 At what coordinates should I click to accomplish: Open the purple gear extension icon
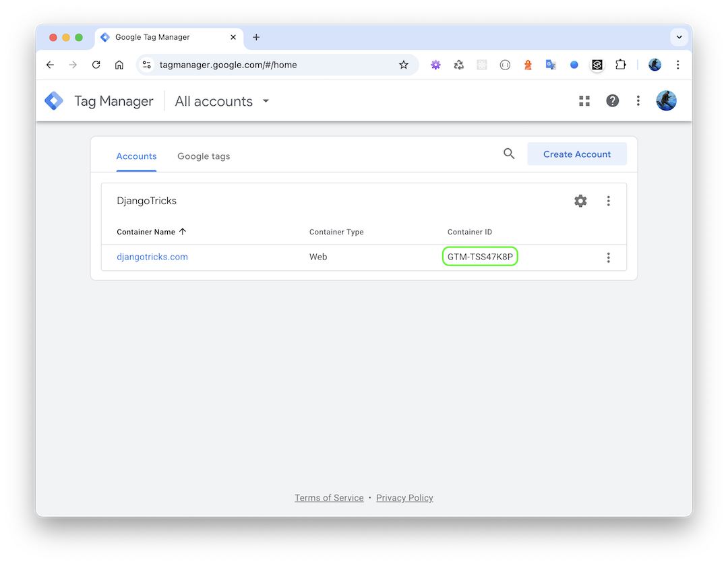click(x=435, y=65)
